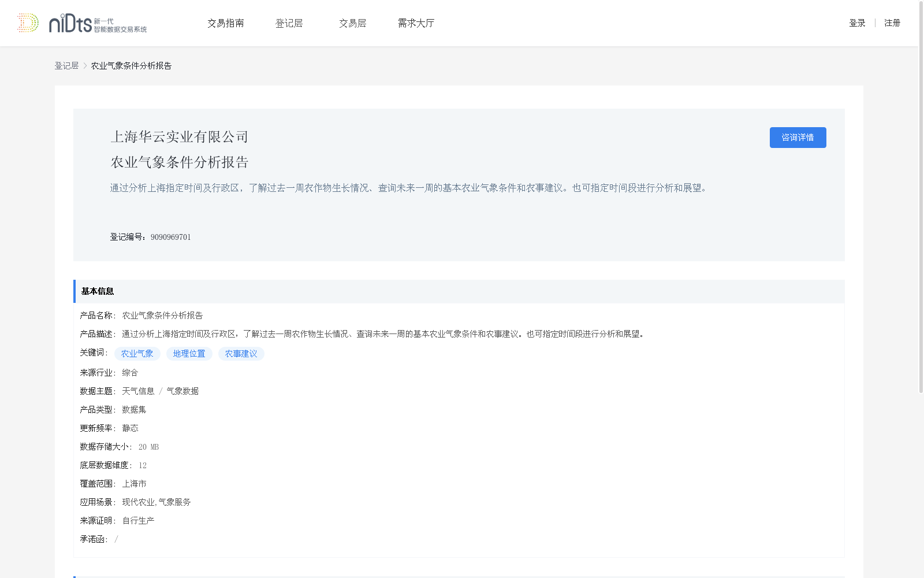
Task: Click source industry value 综合
Action: tap(130, 373)
